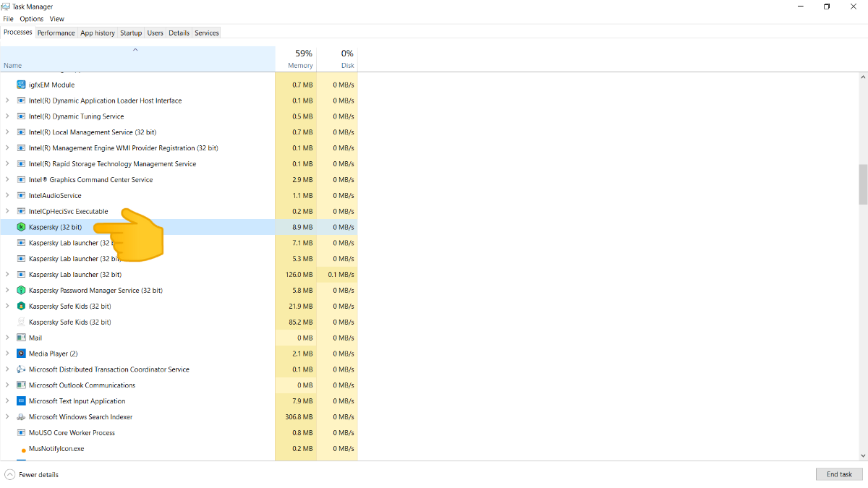Select the 0.1 MB/s disk cell
Viewport: 868px width, 488px height.
pos(337,274)
